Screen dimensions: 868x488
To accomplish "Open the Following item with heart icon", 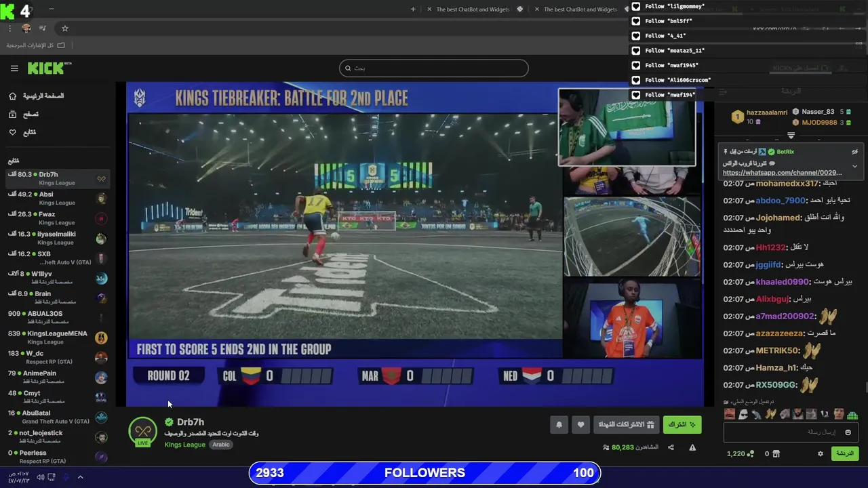I will [x=22, y=132].
